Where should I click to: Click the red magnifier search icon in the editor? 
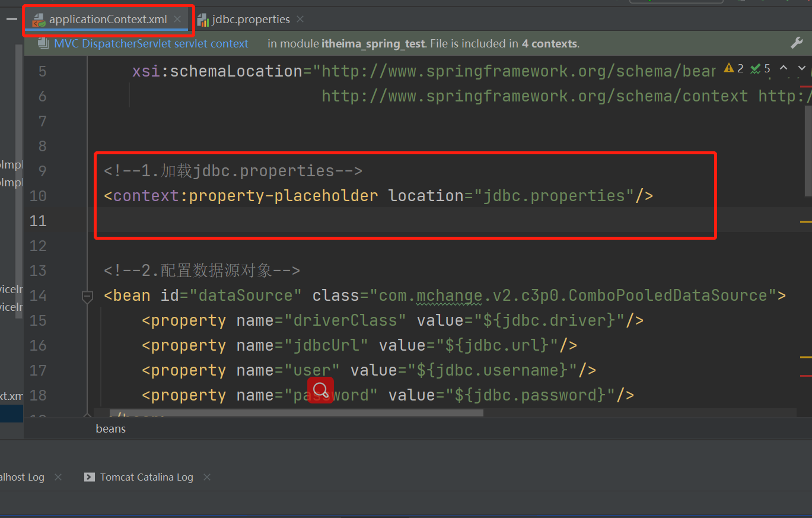click(x=320, y=390)
